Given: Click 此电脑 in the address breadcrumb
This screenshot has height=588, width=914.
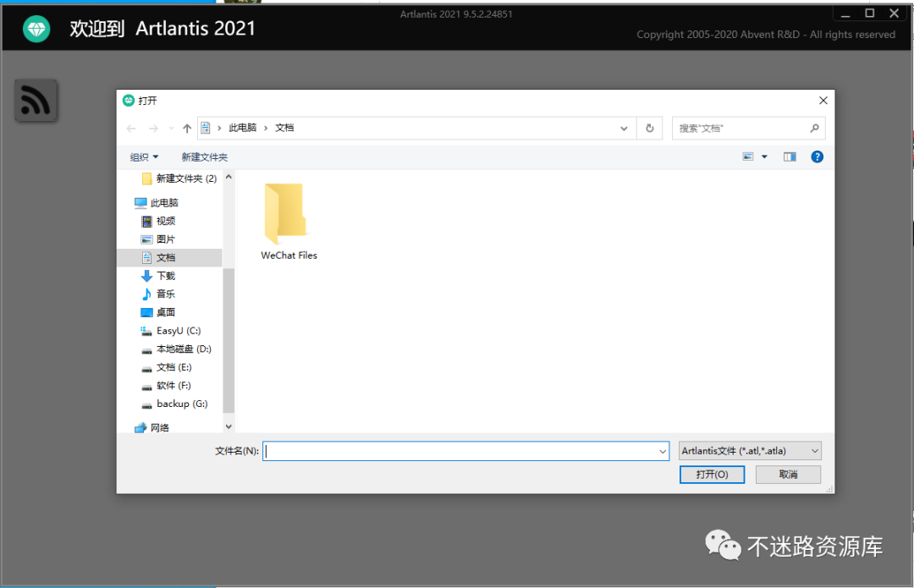Looking at the screenshot, I should 243,128.
